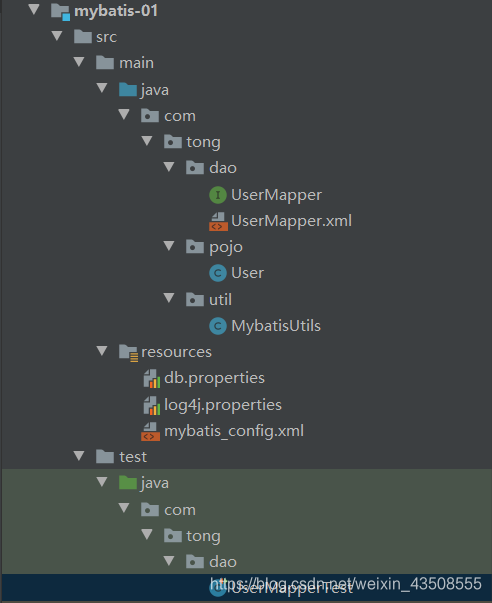Click the MybatisUtils class icon
The image size is (492, 603).
click(x=218, y=326)
